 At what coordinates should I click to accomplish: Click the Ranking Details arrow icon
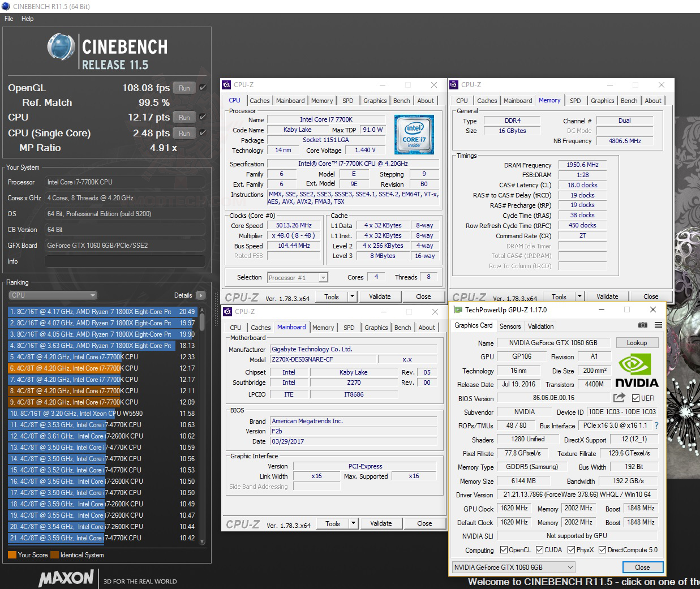(201, 295)
